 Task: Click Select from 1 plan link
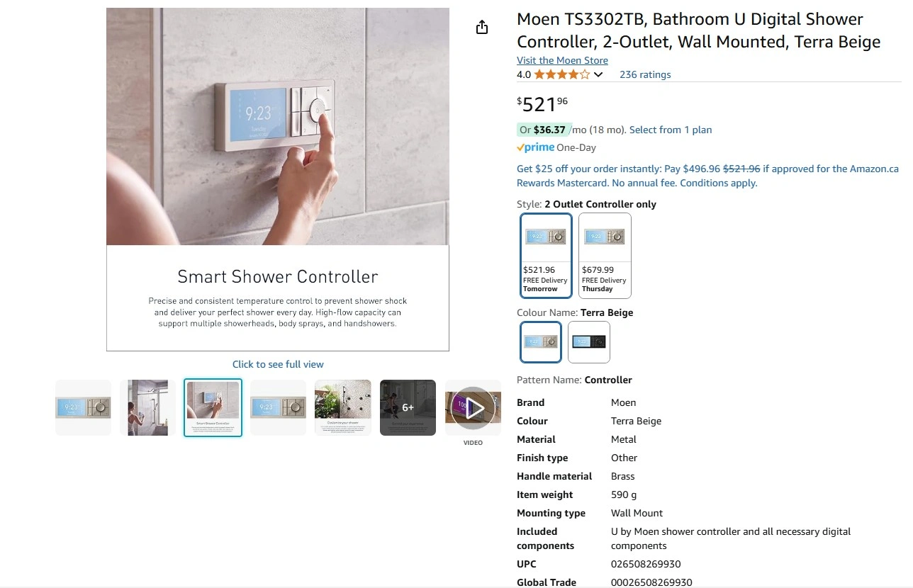click(x=671, y=130)
